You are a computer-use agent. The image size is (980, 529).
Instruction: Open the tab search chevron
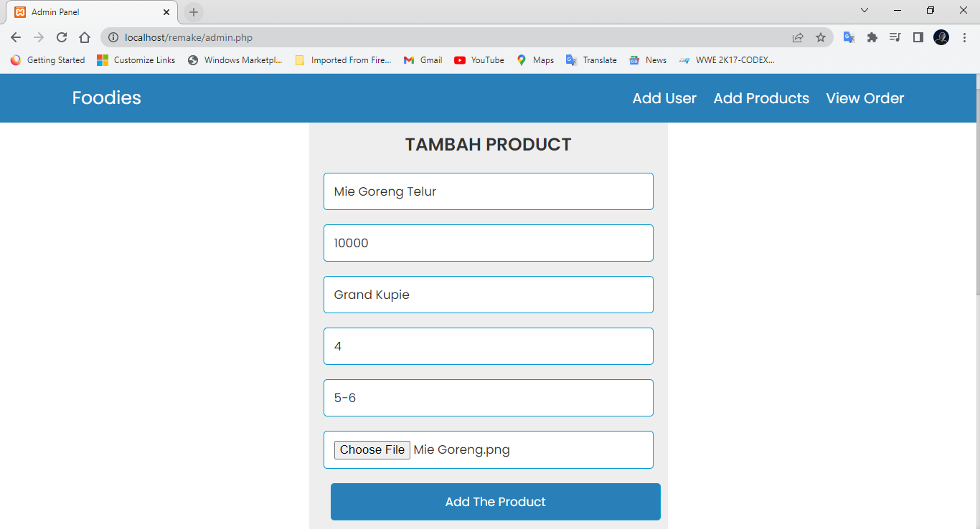(864, 10)
